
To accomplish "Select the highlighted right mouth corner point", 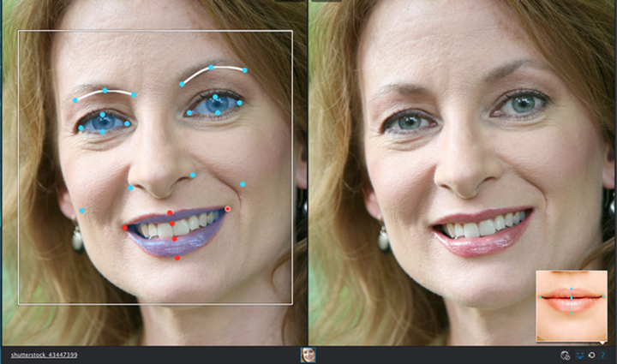I will click(x=228, y=209).
